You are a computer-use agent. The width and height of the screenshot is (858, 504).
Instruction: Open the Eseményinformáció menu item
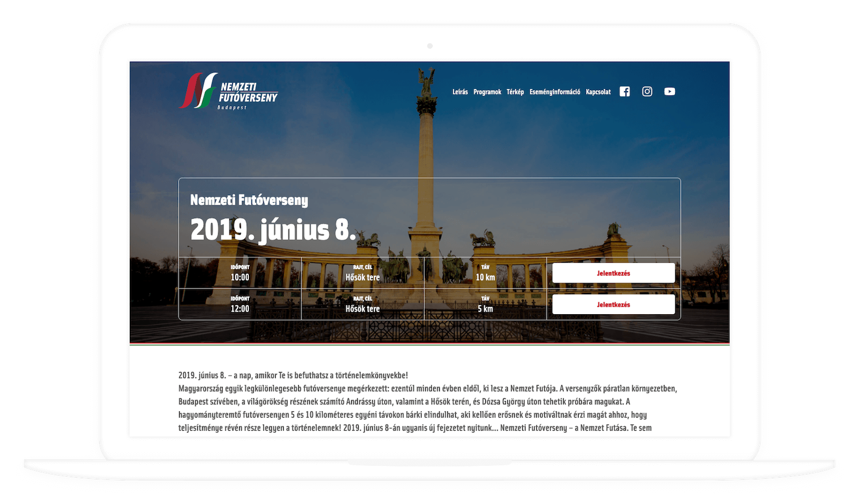555,92
